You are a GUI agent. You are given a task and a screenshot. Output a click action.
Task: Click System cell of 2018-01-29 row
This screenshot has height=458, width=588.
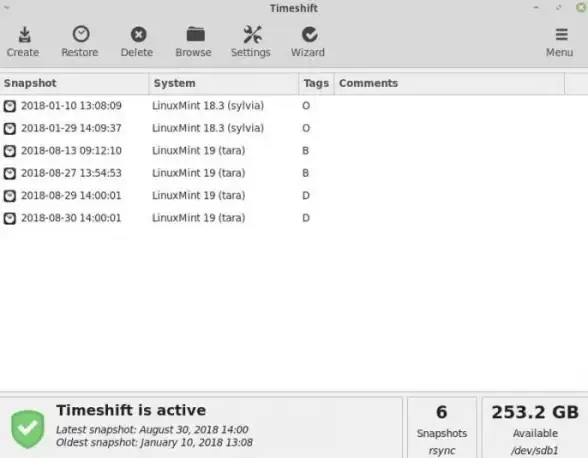coord(208,128)
